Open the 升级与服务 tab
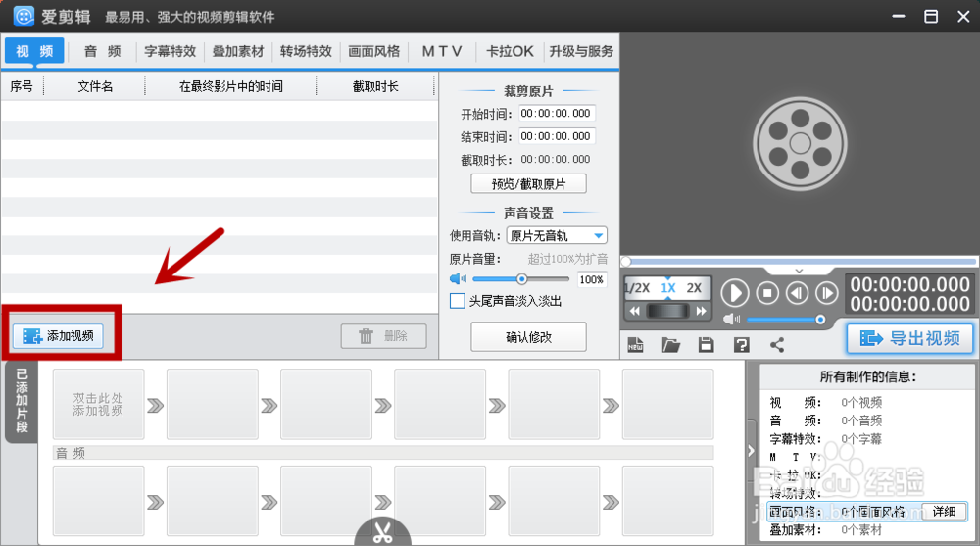This screenshot has width=980, height=546. (581, 51)
